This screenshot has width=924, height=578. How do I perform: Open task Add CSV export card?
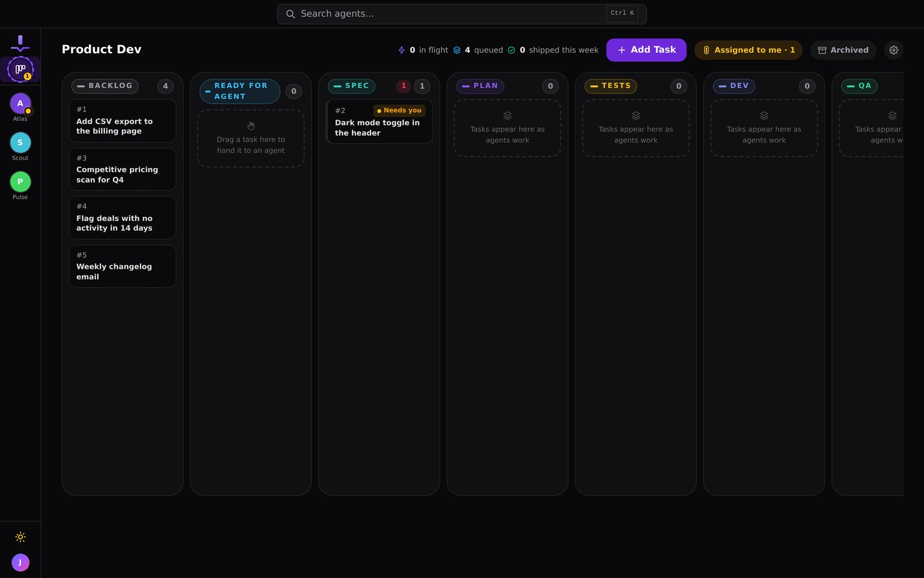click(x=122, y=121)
